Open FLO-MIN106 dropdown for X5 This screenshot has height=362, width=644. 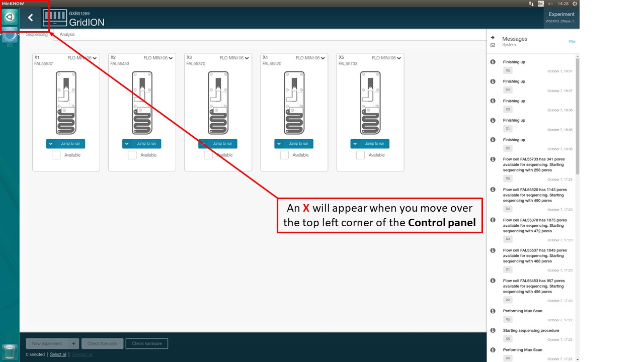tap(386, 58)
